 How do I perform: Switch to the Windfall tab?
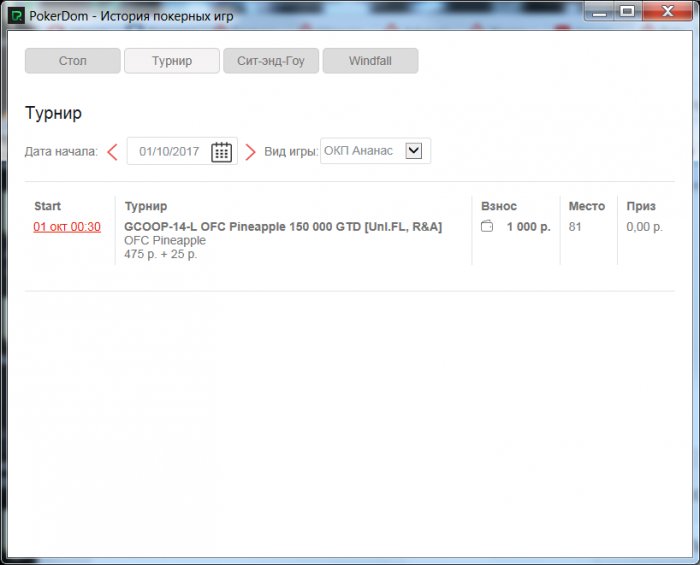371,61
